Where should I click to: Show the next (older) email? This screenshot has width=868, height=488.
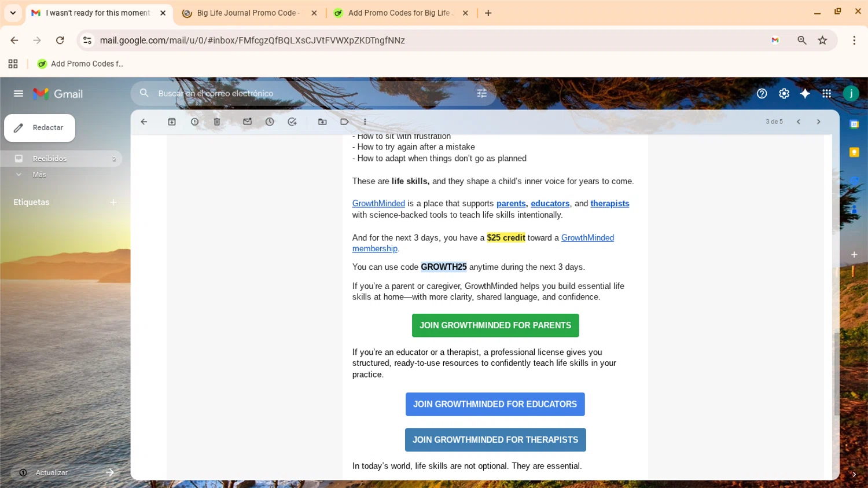pos(818,122)
